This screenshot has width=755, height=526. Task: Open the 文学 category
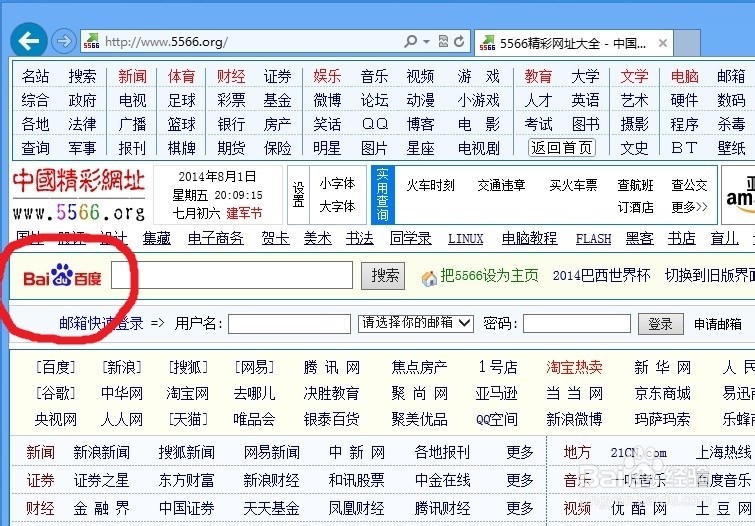634,76
